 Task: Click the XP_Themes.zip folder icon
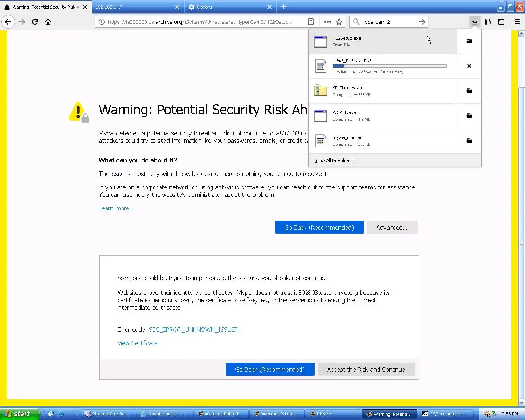(x=321, y=90)
